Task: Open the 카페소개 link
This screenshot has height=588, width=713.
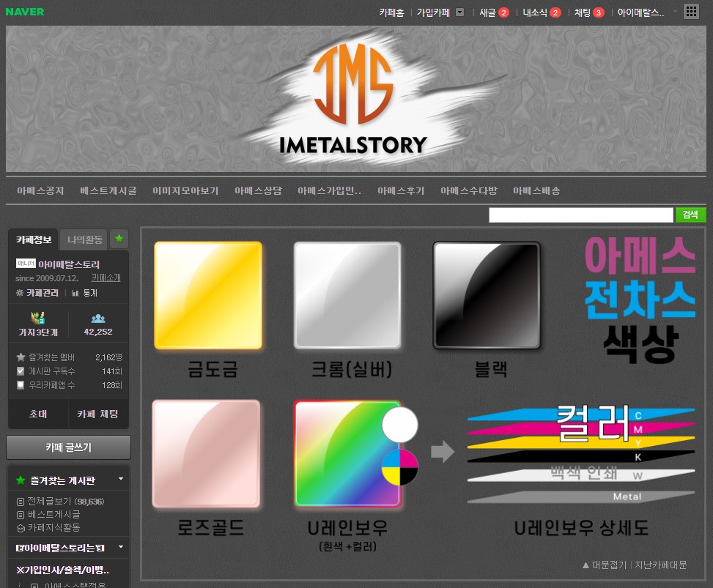Action: tap(106, 278)
